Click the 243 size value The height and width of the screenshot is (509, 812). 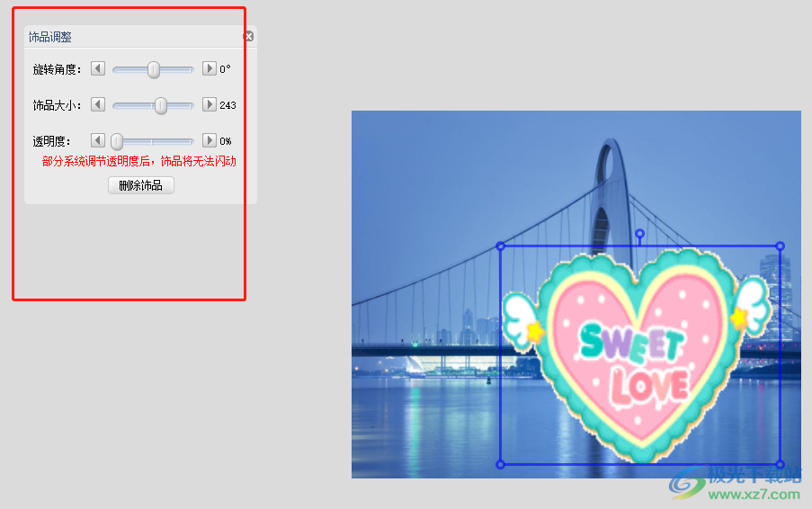pos(228,105)
